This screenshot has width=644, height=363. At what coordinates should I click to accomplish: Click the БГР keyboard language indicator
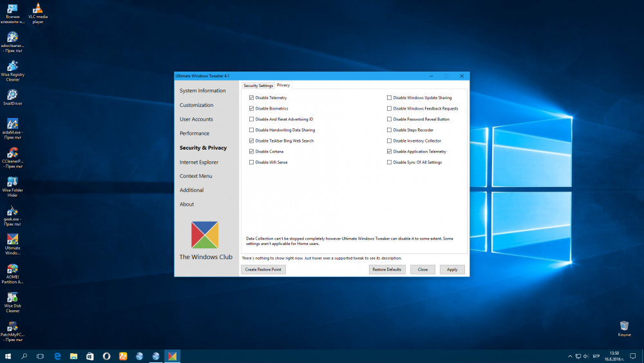[596, 356]
